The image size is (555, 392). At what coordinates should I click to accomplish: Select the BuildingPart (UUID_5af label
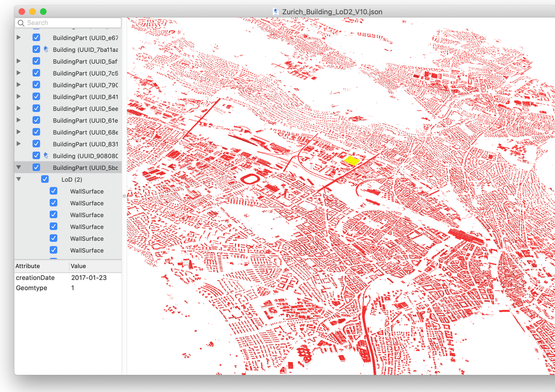click(x=86, y=61)
